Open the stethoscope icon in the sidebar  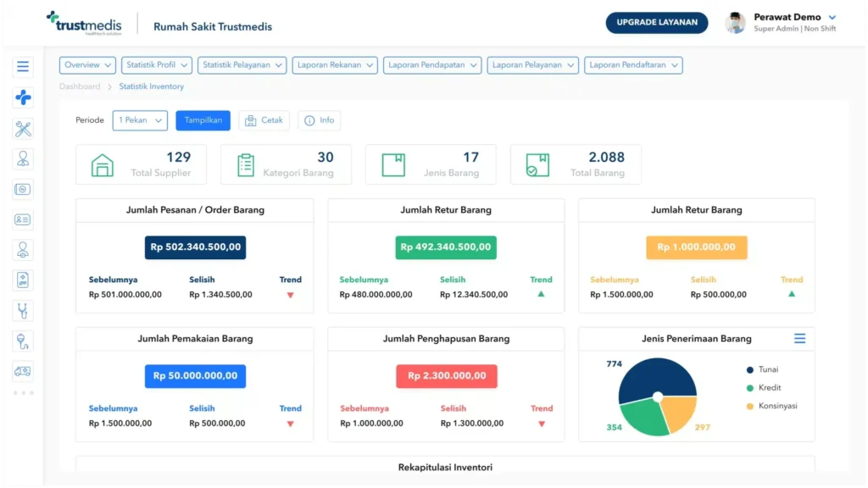click(x=23, y=311)
